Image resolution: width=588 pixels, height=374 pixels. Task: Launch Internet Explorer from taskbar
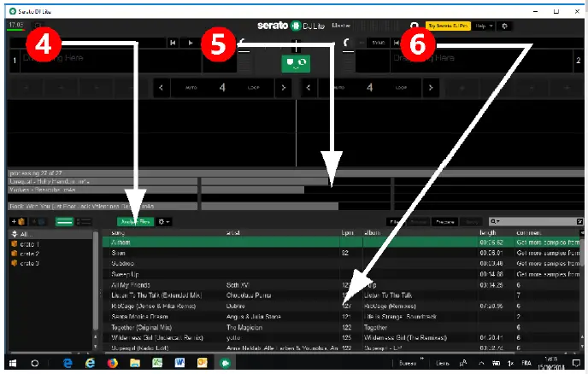(x=90, y=363)
